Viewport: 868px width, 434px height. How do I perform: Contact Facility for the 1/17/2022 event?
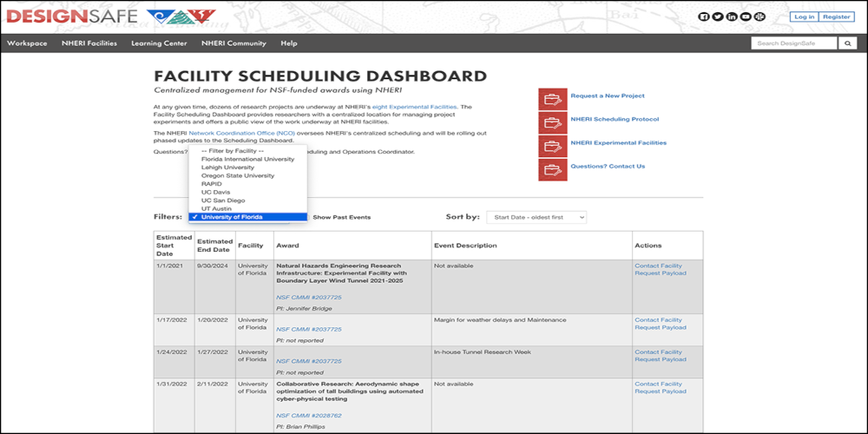tap(658, 320)
